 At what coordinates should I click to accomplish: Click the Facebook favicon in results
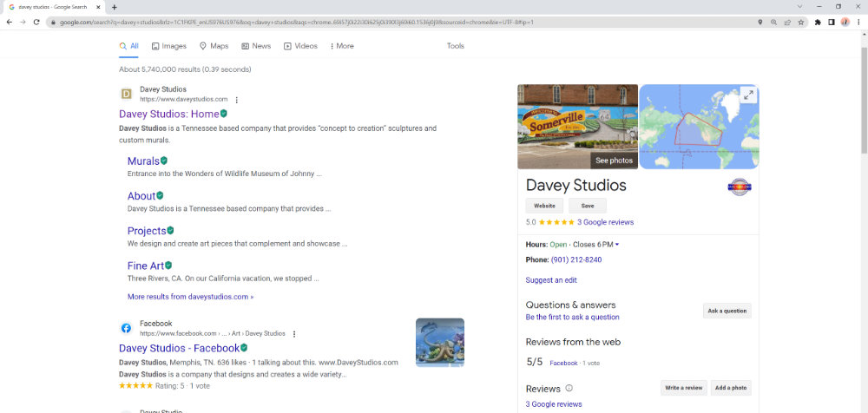click(x=126, y=328)
